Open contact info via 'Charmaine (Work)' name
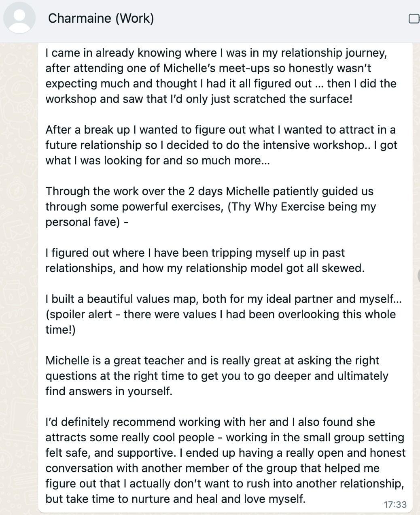Image resolution: width=420 pixels, height=515 pixels. [101, 18]
